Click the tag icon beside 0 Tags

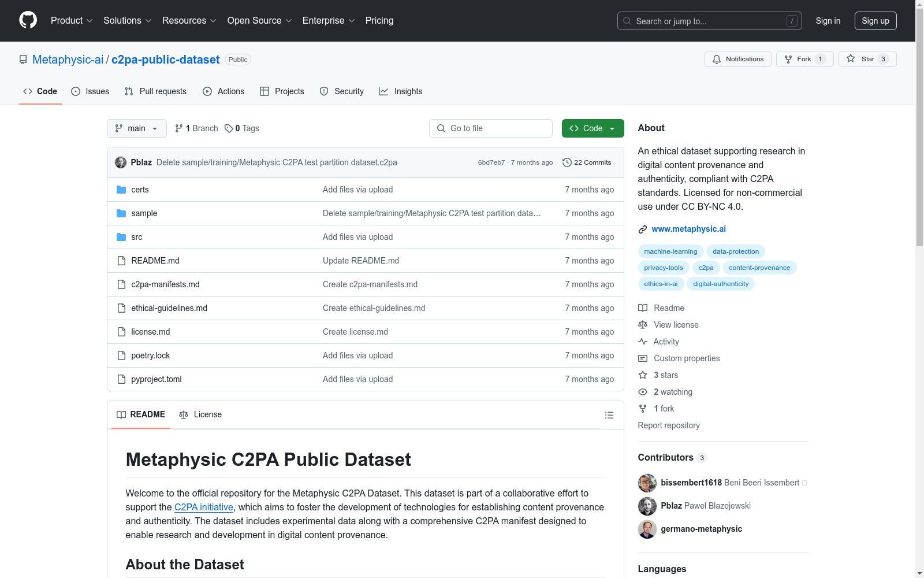(229, 128)
